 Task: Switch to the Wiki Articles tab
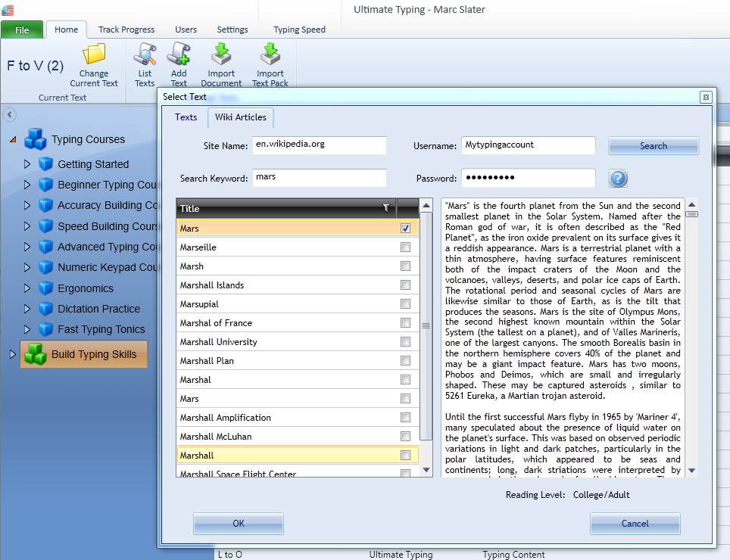pyautogui.click(x=240, y=117)
